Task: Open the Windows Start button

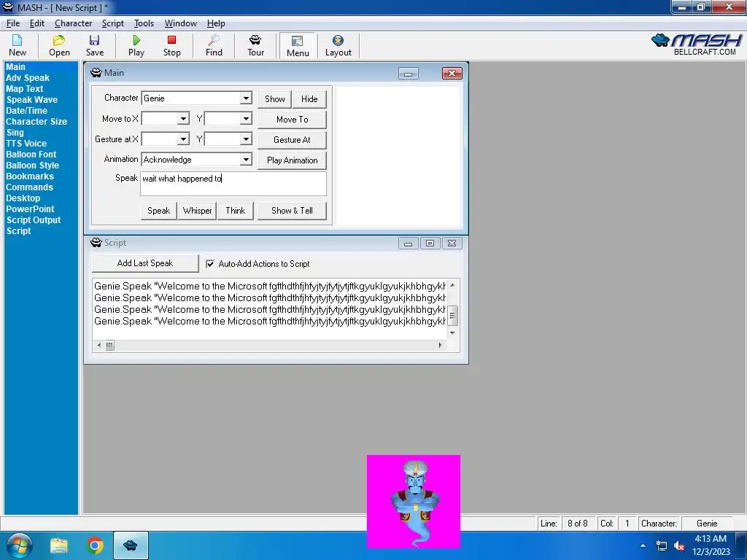Action: click(19, 545)
